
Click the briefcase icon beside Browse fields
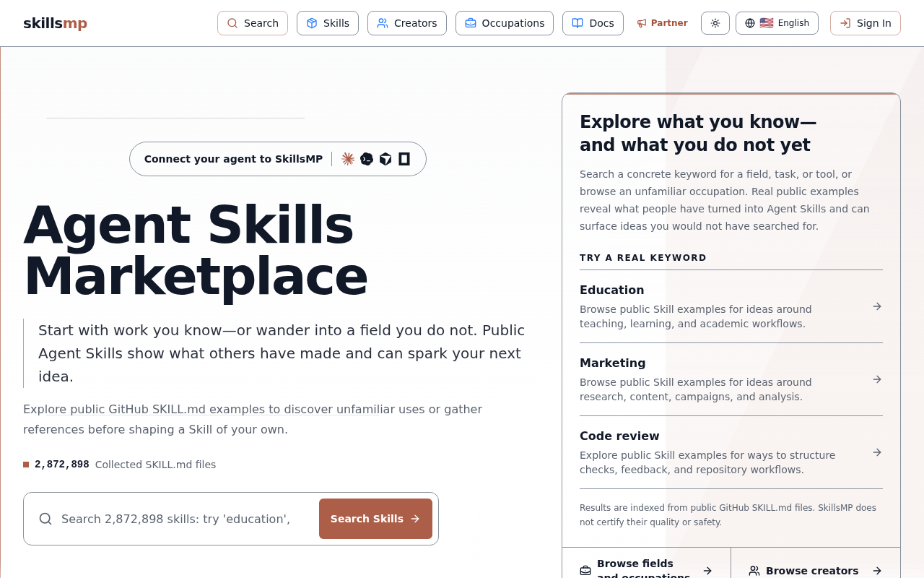pyautogui.click(x=585, y=571)
